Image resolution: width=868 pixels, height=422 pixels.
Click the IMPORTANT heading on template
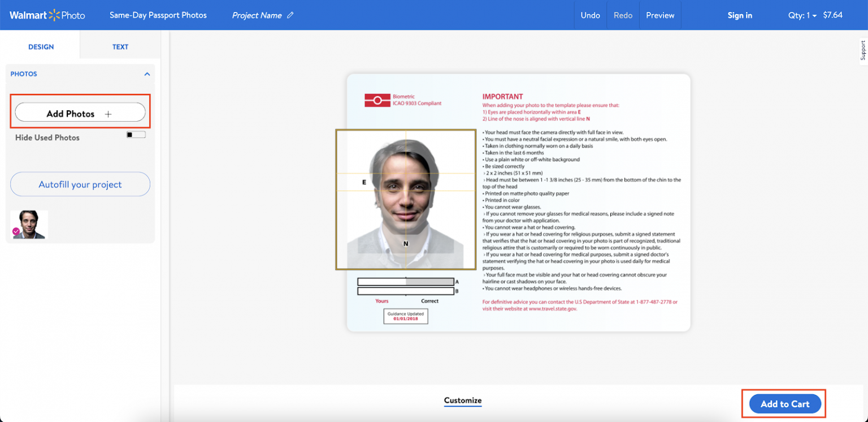tap(502, 97)
